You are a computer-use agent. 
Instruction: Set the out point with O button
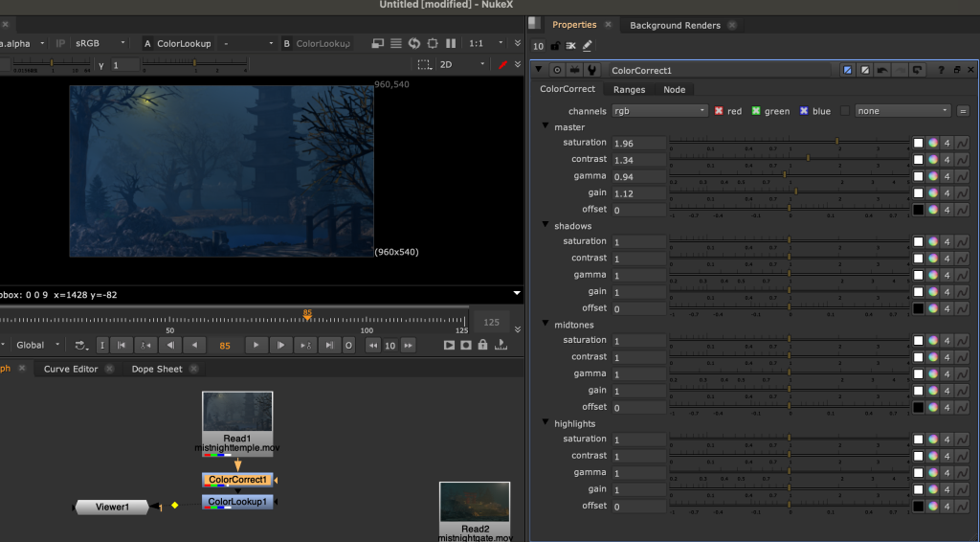pos(348,345)
